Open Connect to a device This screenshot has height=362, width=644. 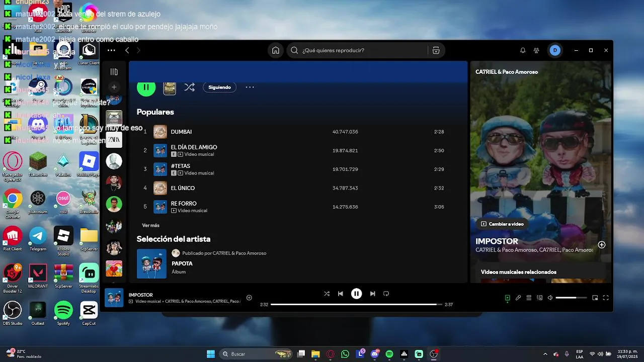(x=540, y=298)
